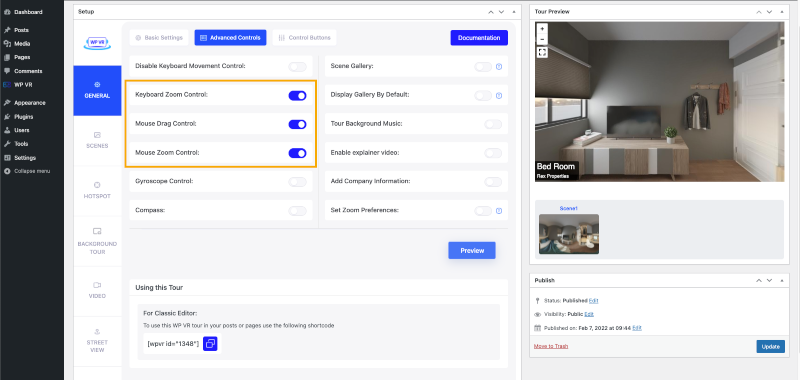Select the Scene1 thumbnail
Viewport: 800px width, 380px height.
click(569, 234)
